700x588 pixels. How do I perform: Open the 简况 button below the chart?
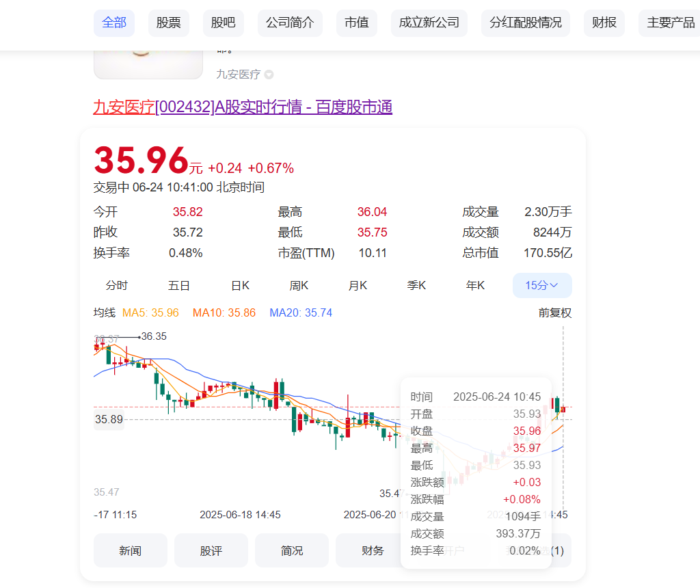tap(292, 550)
